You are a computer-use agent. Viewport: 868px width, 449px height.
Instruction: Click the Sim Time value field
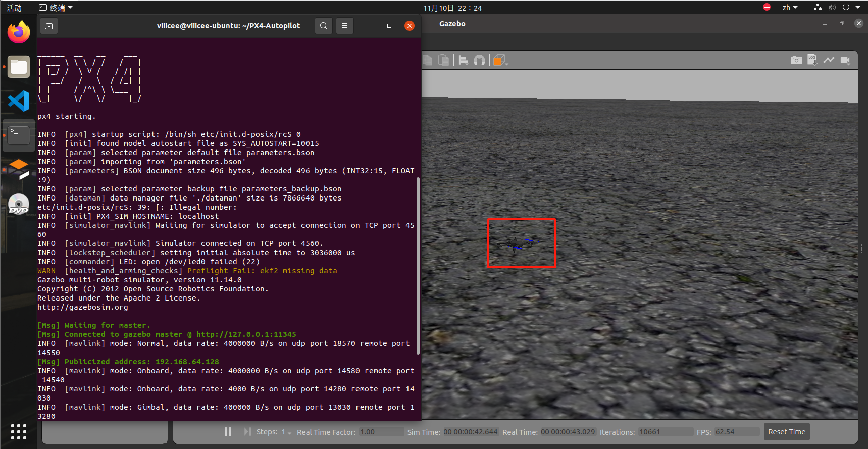[471, 432]
